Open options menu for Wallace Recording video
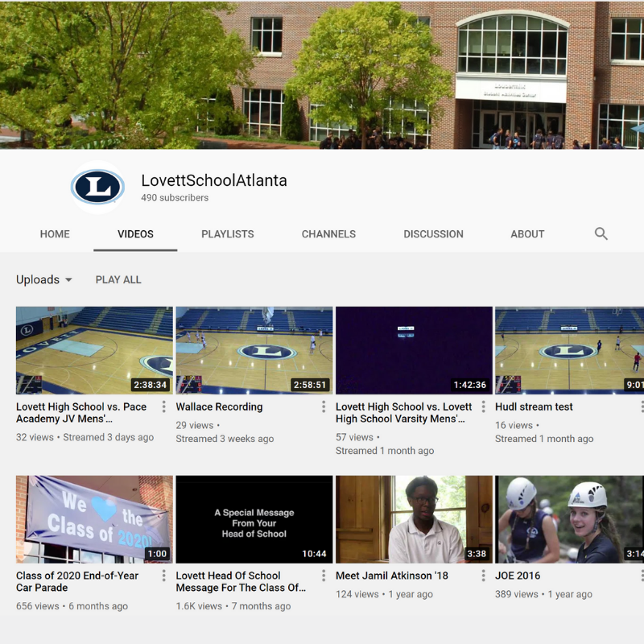Viewport: 644px width, 644px height. click(324, 407)
